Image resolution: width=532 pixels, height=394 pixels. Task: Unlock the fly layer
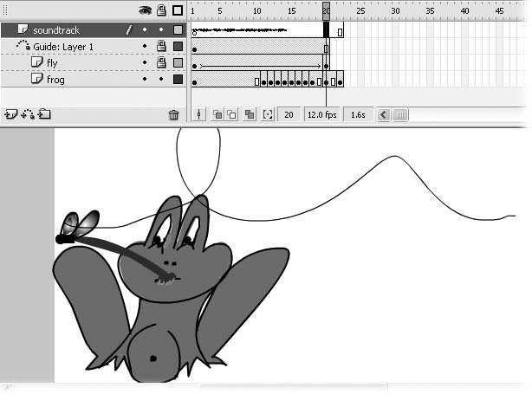click(x=161, y=63)
